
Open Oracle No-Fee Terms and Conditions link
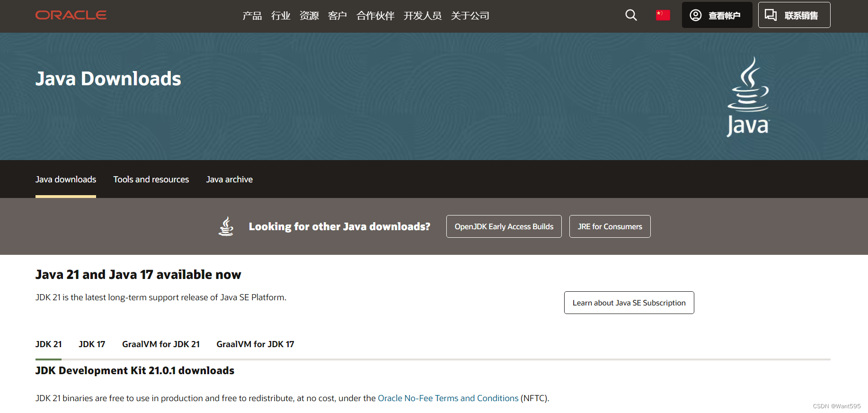point(448,398)
